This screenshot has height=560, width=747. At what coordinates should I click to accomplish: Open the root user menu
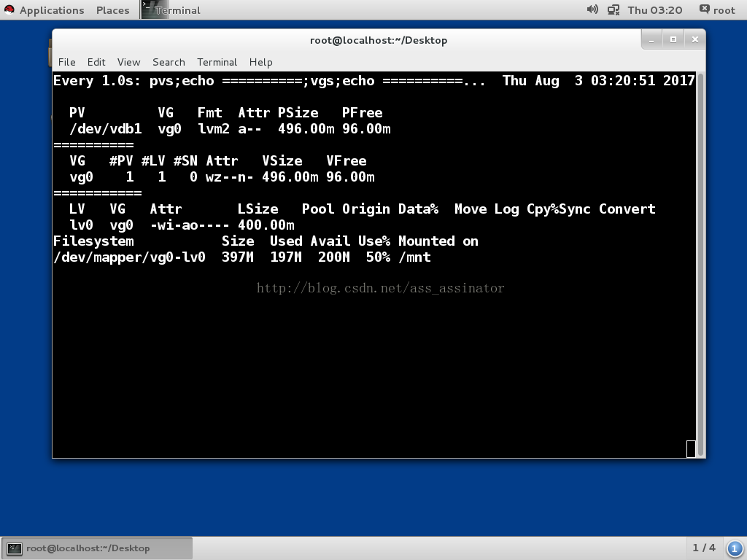717,10
